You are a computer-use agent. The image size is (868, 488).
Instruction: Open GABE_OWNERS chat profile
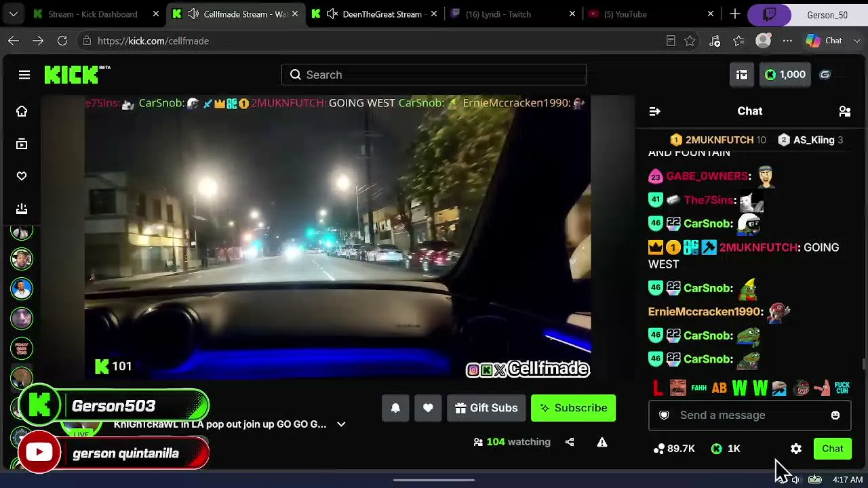pos(707,176)
